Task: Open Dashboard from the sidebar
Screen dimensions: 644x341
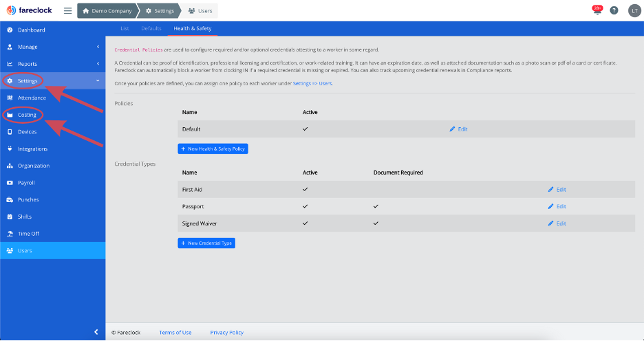Action: pyautogui.click(x=32, y=30)
